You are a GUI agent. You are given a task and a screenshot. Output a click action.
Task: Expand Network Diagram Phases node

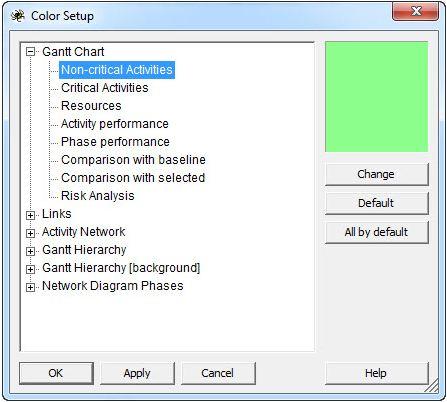pyautogui.click(x=30, y=287)
